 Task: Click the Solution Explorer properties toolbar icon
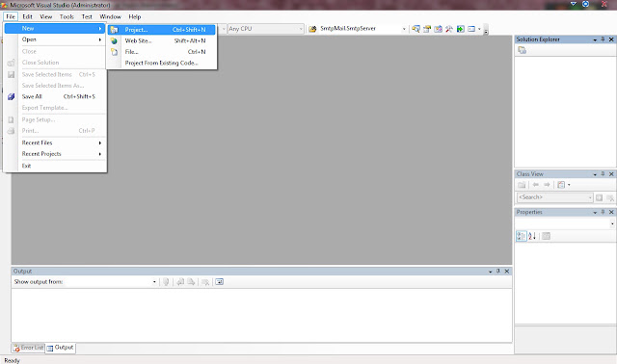523,50
